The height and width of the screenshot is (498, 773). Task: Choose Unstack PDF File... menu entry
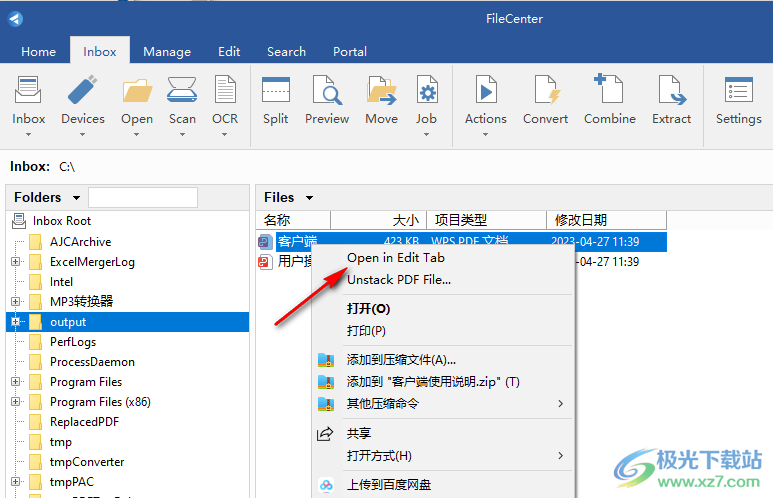point(399,280)
